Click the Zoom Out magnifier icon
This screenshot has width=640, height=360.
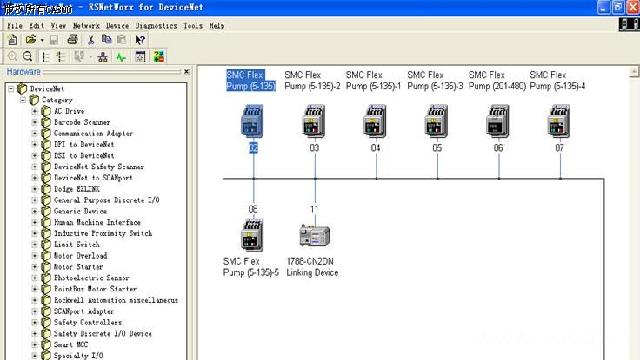(27, 56)
